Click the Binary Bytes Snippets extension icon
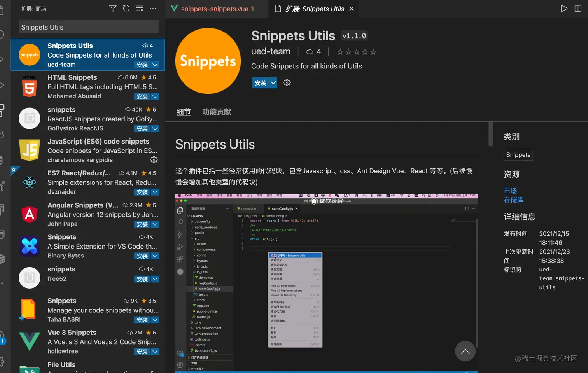 30,246
